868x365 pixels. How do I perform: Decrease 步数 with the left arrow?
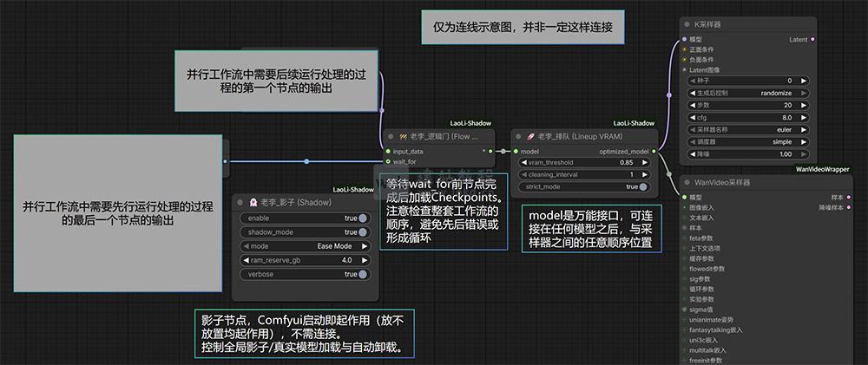(692, 105)
